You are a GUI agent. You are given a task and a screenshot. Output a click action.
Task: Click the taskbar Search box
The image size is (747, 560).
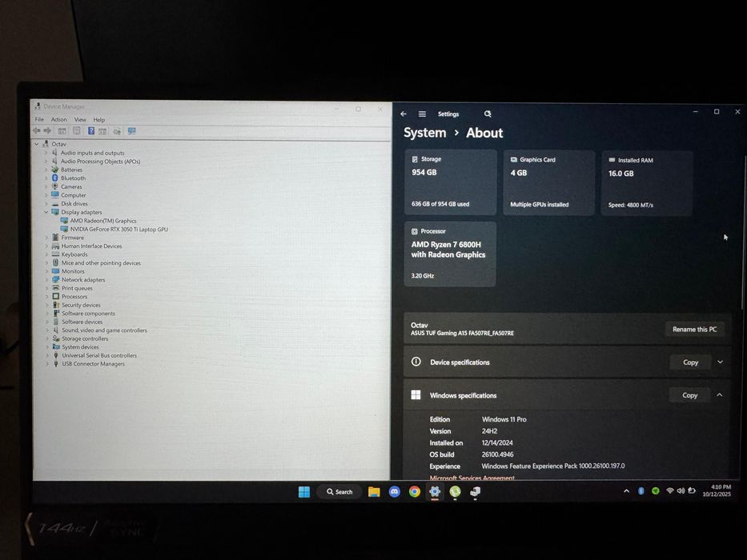pos(339,492)
